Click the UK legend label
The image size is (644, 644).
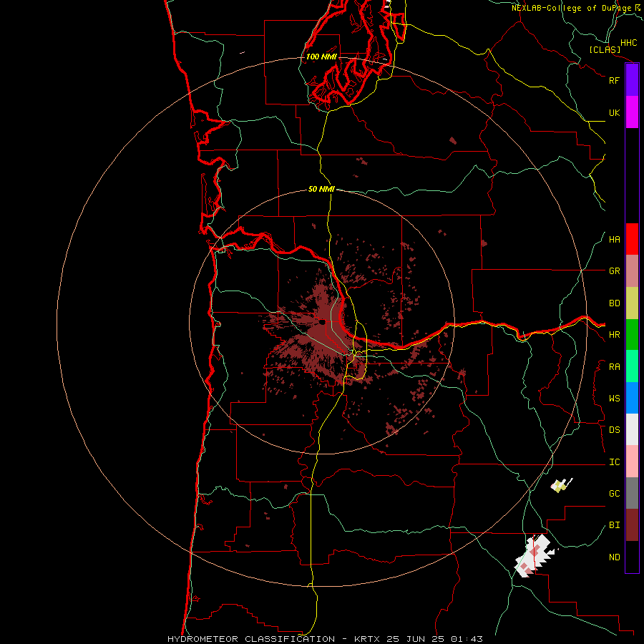(x=614, y=112)
